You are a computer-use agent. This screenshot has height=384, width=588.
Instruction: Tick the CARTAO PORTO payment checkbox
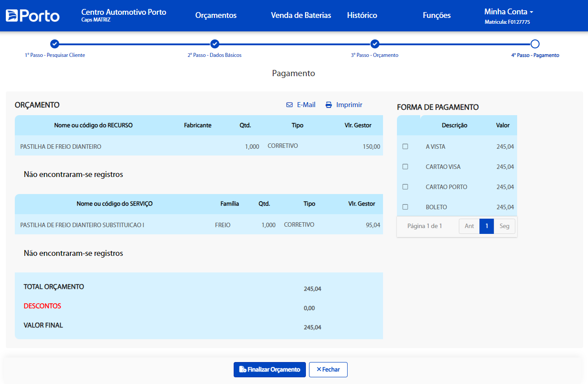405,187
